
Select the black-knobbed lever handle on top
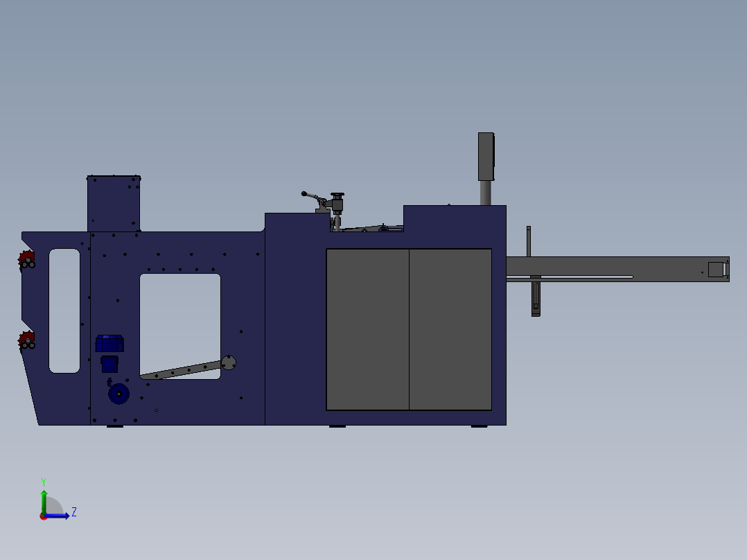(x=312, y=196)
